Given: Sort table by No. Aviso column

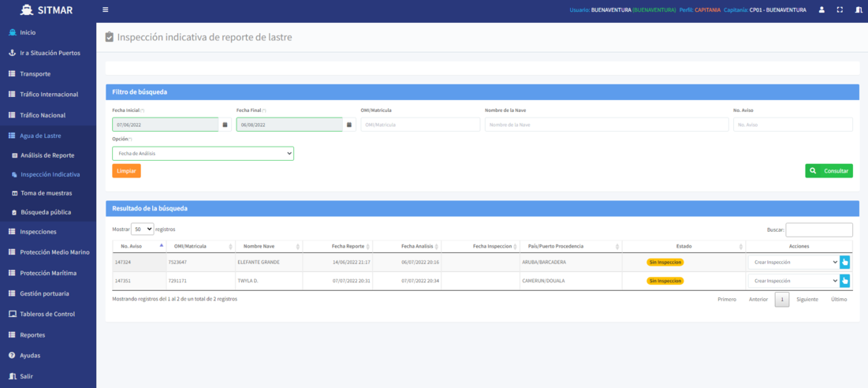Looking at the screenshot, I should 139,246.
